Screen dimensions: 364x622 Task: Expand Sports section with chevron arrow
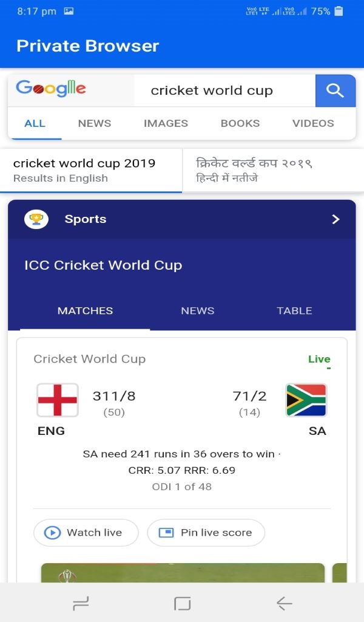(x=335, y=219)
